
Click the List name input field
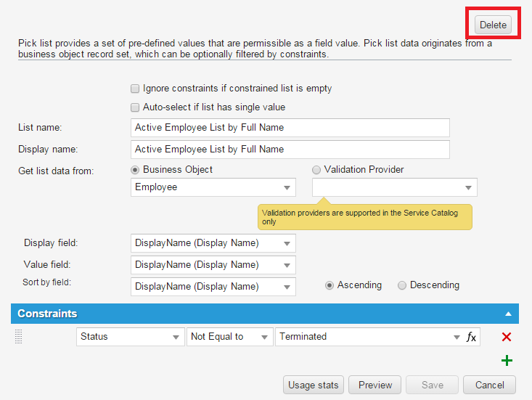click(290, 128)
